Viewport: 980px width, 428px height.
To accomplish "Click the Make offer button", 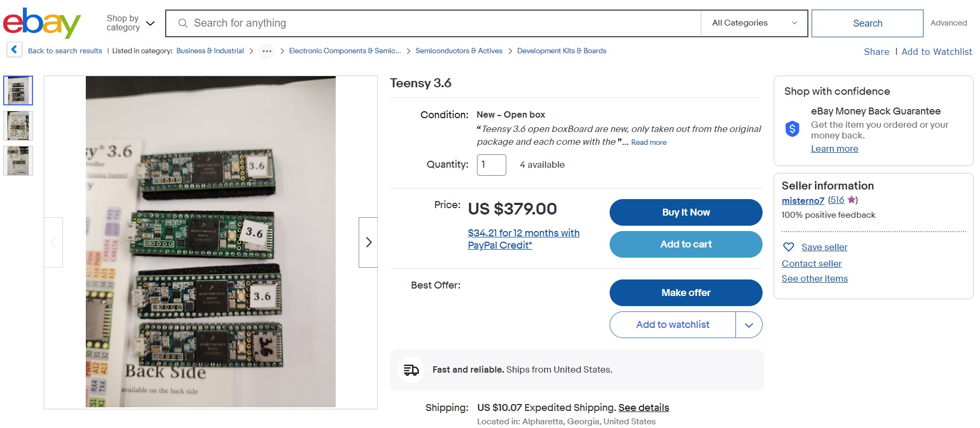I will 686,293.
